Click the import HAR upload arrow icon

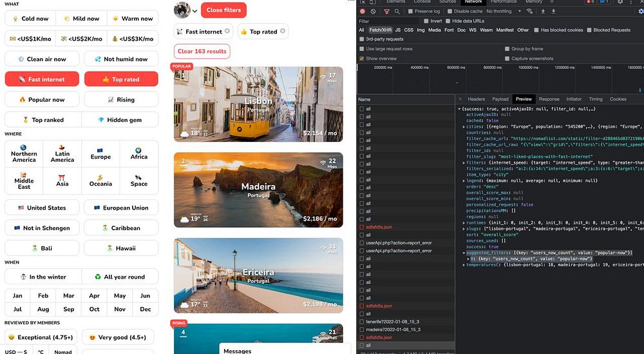point(543,12)
